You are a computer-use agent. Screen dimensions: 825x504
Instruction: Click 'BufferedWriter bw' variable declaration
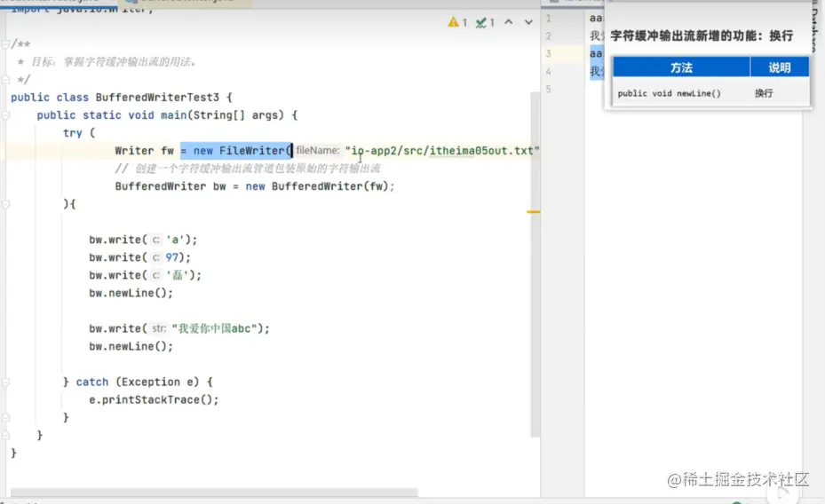171,186
